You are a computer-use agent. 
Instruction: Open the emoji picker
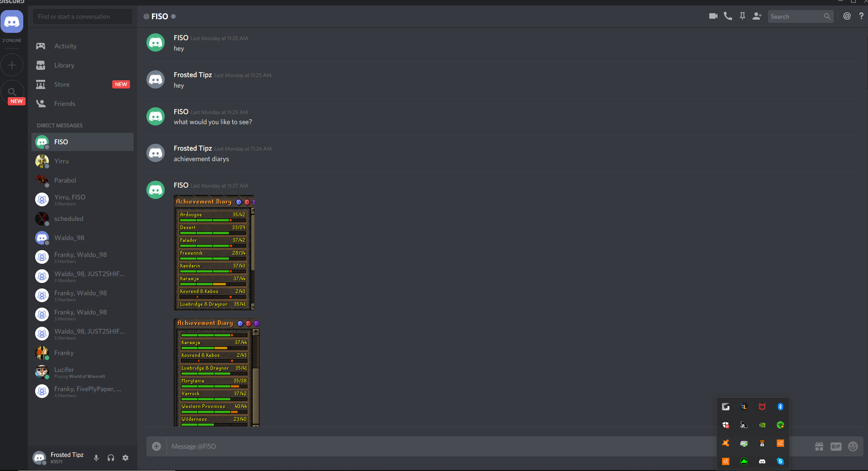(x=853, y=446)
